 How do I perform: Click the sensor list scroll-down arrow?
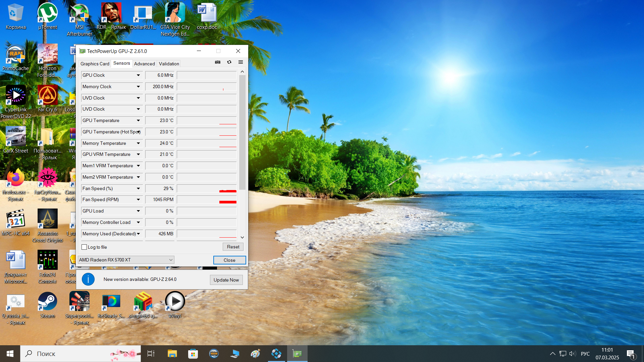coord(242,237)
